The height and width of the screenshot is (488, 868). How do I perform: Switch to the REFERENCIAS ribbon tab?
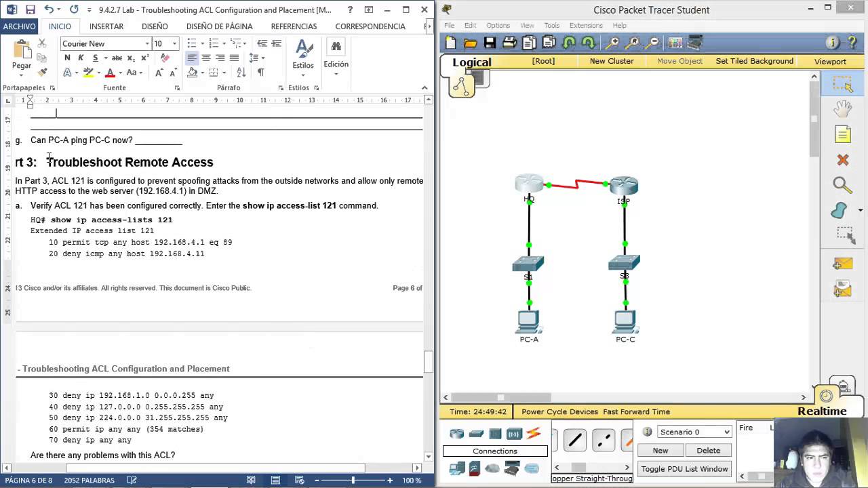tap(294, 26)
